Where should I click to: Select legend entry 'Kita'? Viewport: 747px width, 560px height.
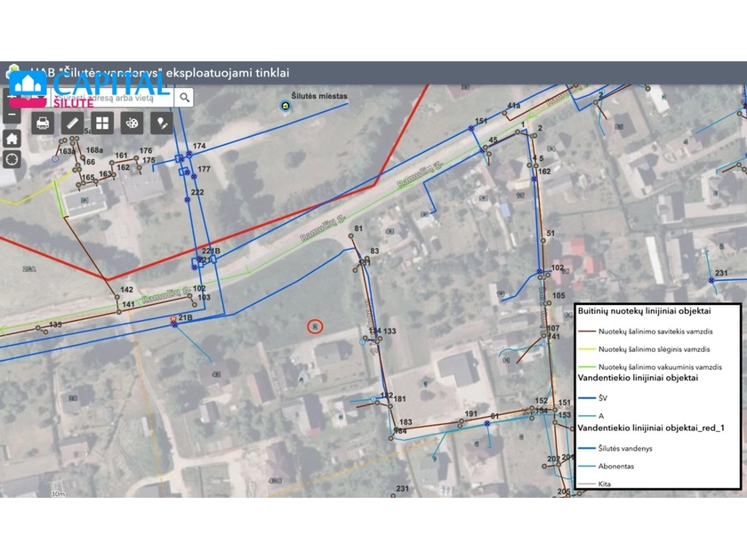[x=604, y=484]
